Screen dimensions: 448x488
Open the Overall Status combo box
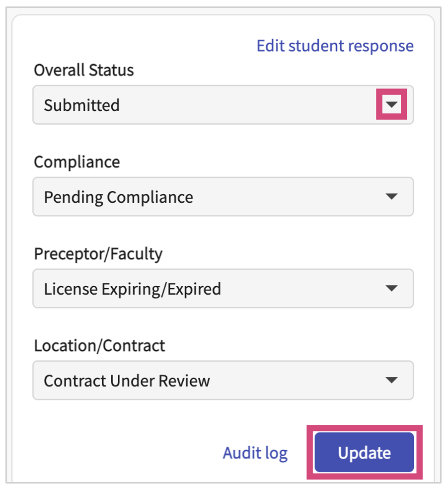223,105
